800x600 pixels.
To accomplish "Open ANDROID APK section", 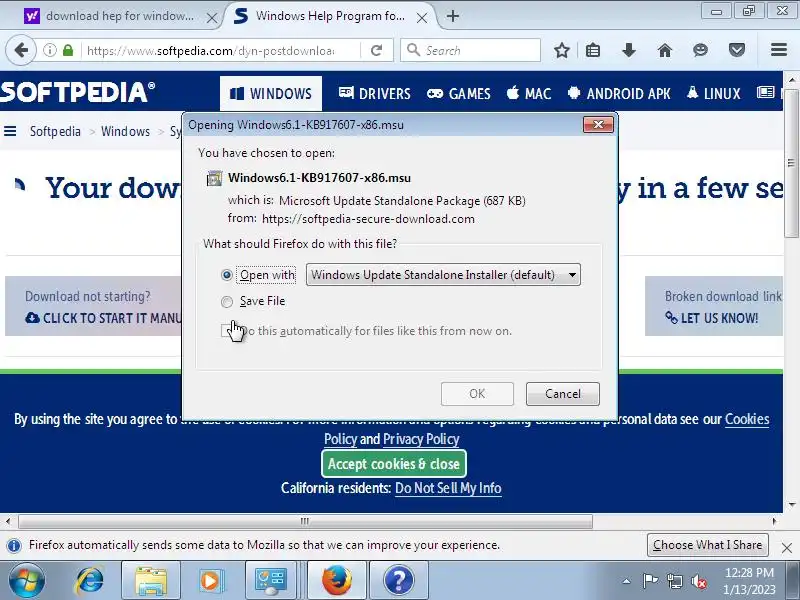I will [x=619, y=93].
